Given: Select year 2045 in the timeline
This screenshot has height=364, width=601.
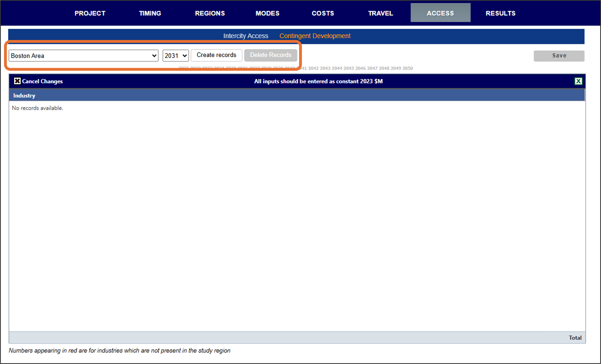Looking at the screenshot, I should click(349, 68).
